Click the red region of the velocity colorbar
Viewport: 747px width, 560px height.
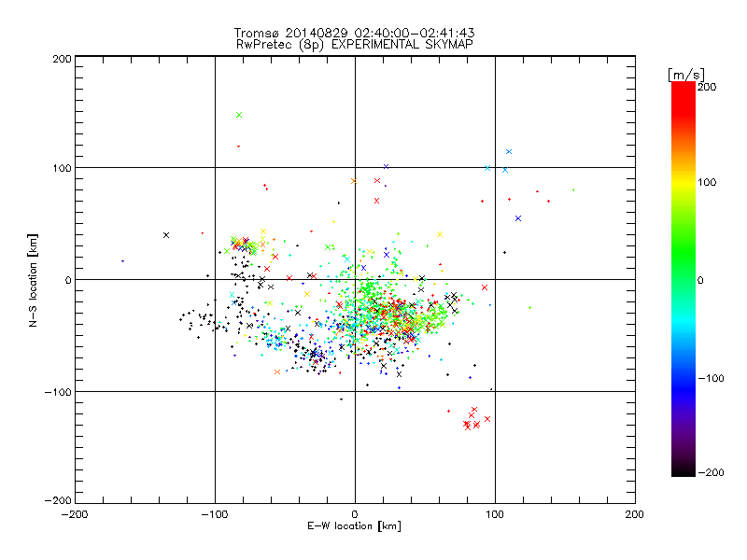click(684, 100)
